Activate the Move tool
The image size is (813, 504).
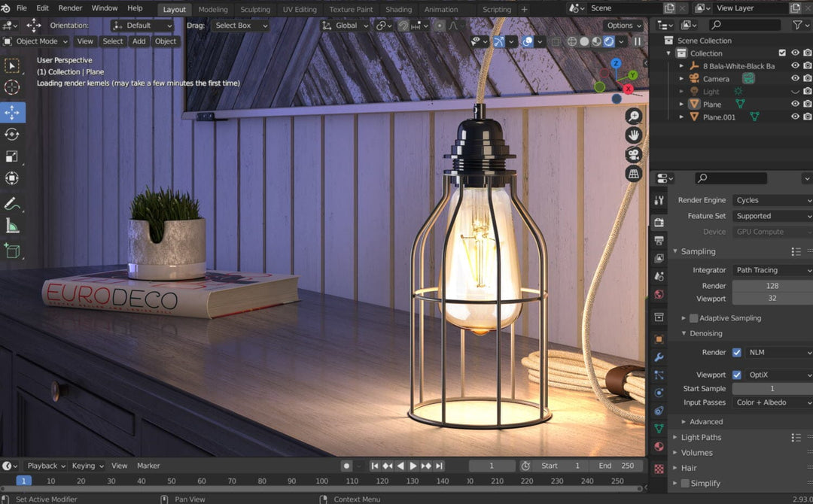11,114
